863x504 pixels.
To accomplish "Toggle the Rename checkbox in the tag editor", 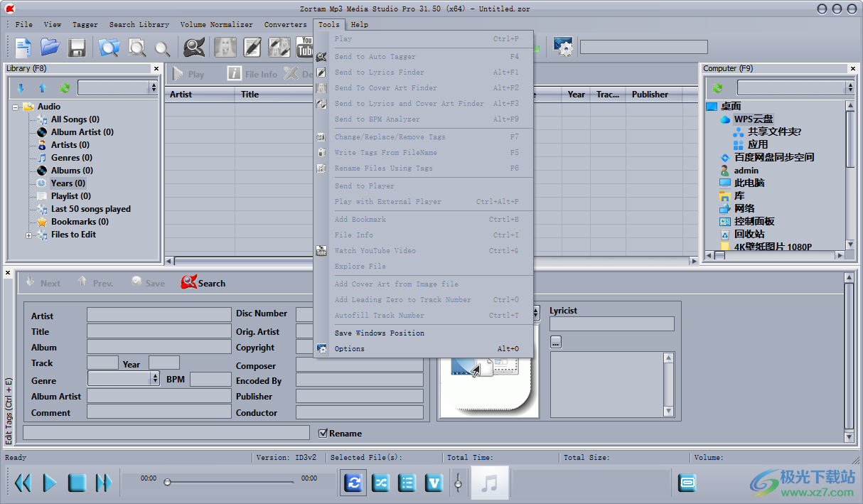I will point(322,433).
